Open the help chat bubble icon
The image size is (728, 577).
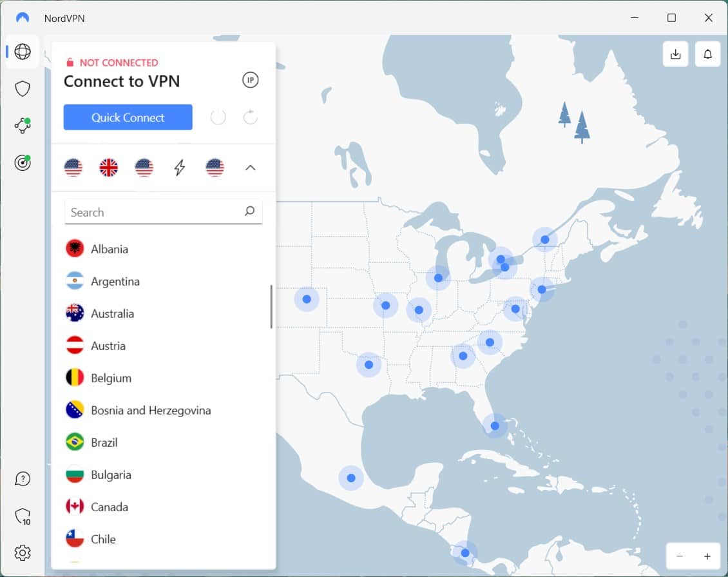point(23,478)
